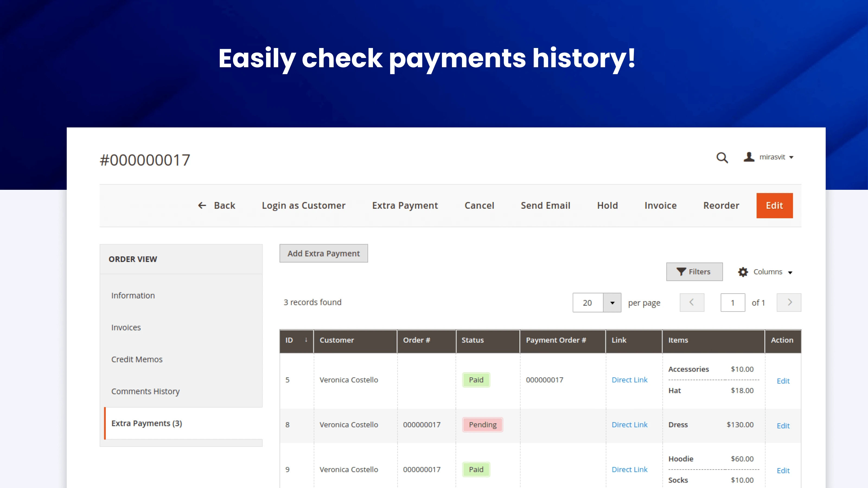Open Direct Link for payment 8

click(x=629, y=425)
